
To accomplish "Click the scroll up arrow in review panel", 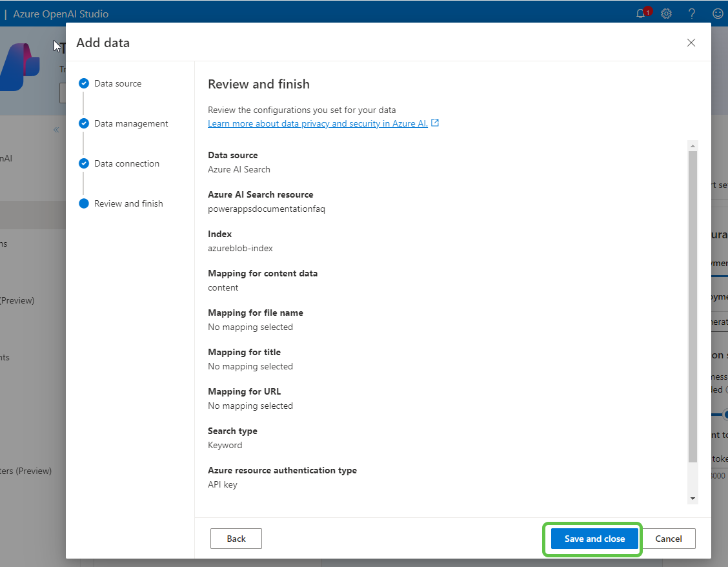I will click(x=693, y=145).
